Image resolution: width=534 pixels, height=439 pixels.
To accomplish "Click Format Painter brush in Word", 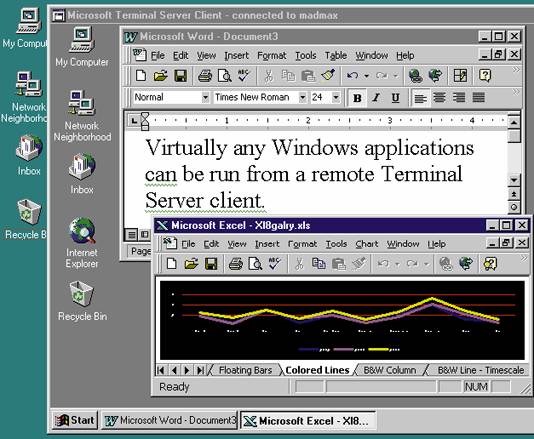I will pyautogui.click(x=328, y=75).
